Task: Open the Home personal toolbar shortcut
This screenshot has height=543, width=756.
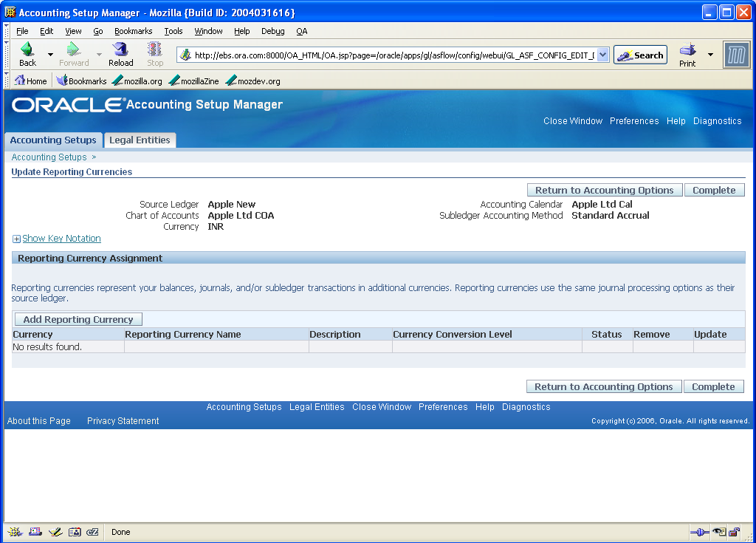Action: click(30, 81)
